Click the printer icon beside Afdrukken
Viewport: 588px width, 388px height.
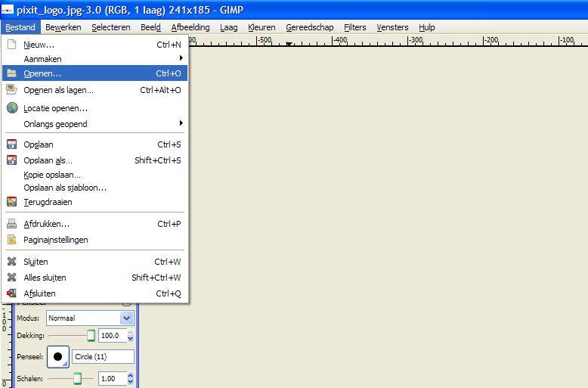11,224
